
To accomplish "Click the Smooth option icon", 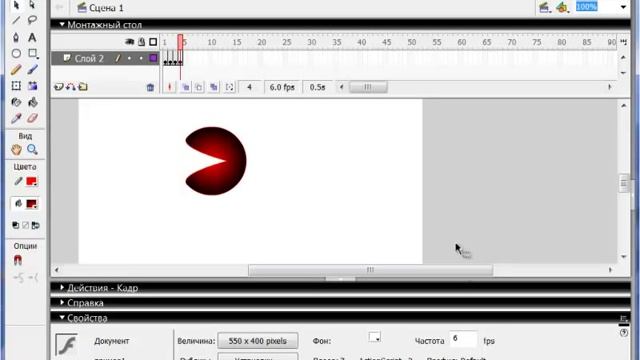I will 18,278.
